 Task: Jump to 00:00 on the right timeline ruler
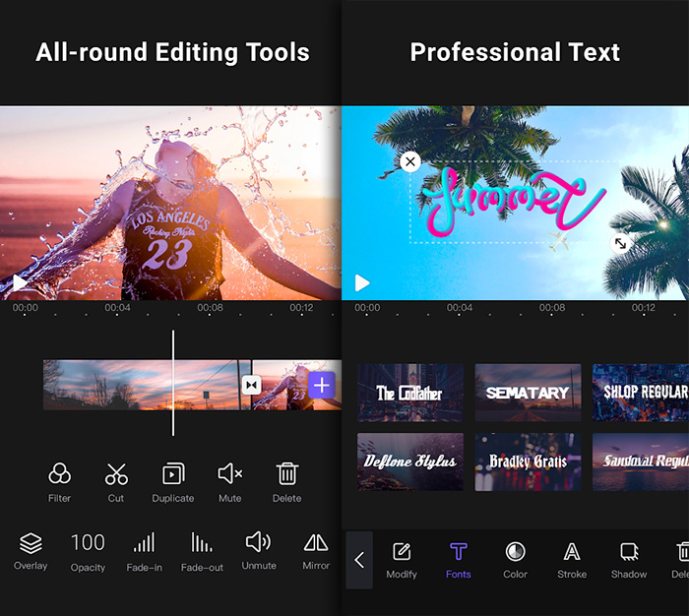point(367,308)
